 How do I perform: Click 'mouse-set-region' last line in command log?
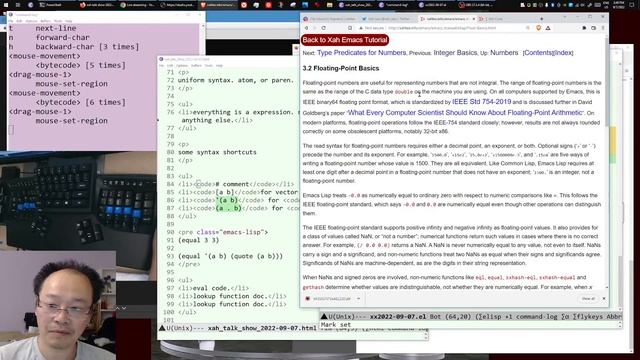click(71, 120)
